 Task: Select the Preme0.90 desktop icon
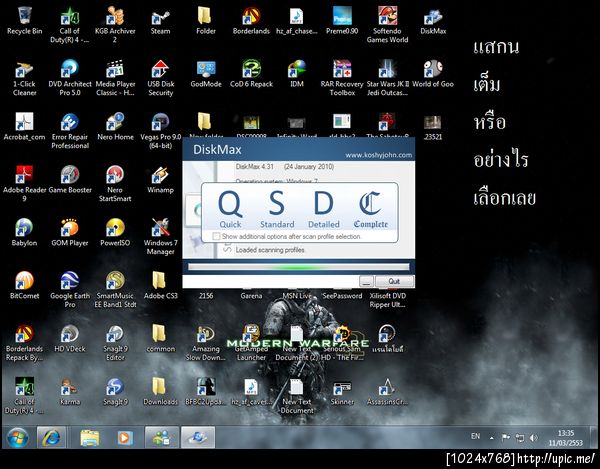point(342,21)
